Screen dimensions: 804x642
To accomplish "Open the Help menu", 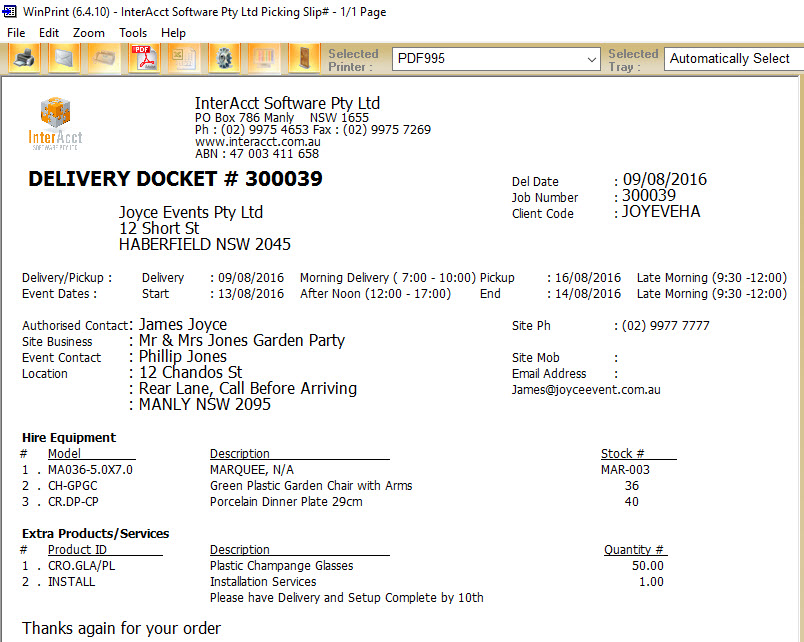I will (x=173, y=33).
